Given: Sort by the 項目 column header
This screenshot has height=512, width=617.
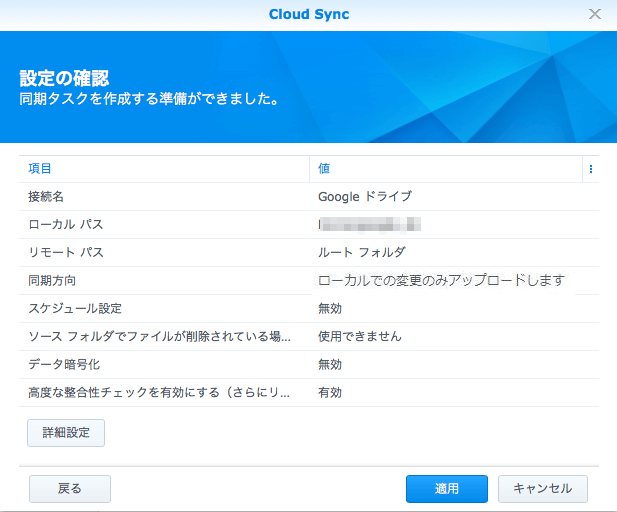Looking at the screenshot, I should pos(40,168).
